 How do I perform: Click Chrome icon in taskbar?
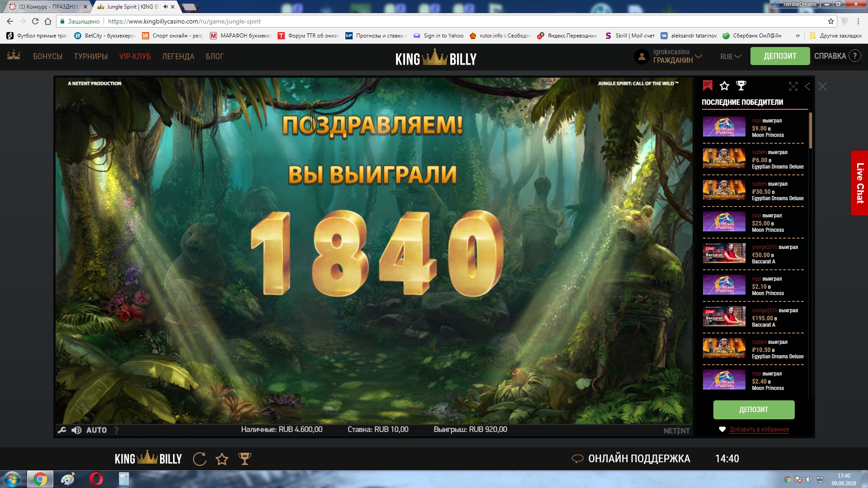point(40,479)
